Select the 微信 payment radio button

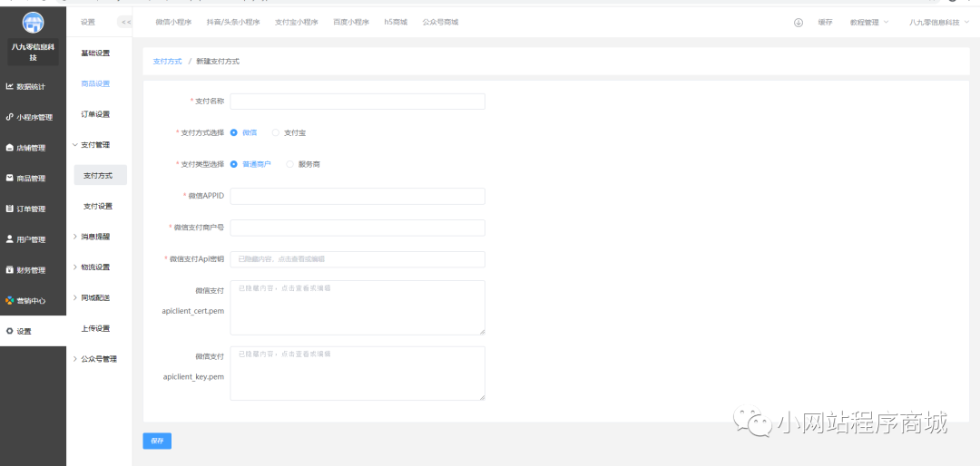[234, 132]
